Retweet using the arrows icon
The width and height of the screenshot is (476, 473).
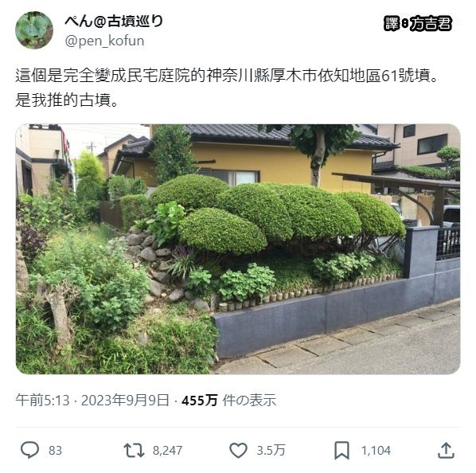134,450
